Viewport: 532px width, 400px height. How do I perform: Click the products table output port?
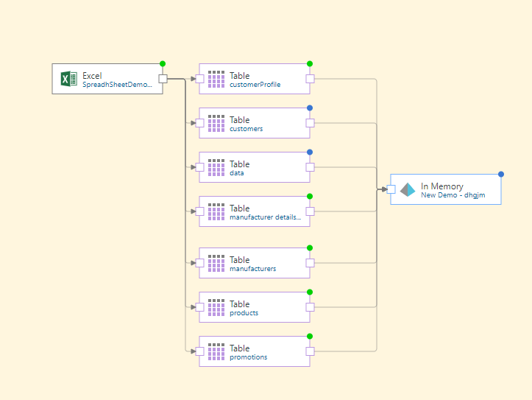click(310, 307)
